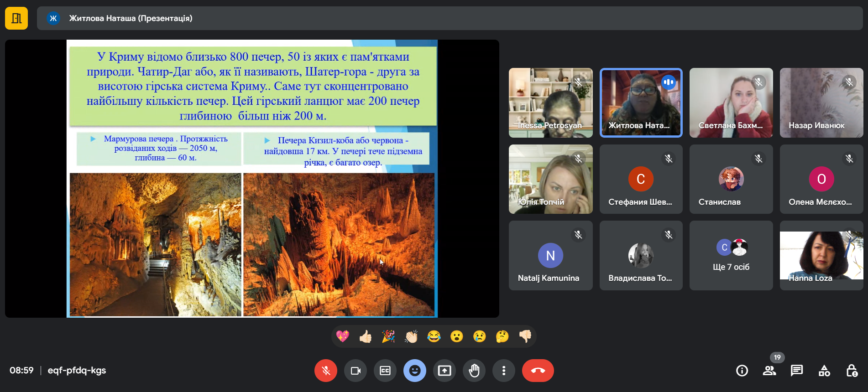Open more options three-dot menu
This screenshot has width=868, height=392.
tap(503, 371)
